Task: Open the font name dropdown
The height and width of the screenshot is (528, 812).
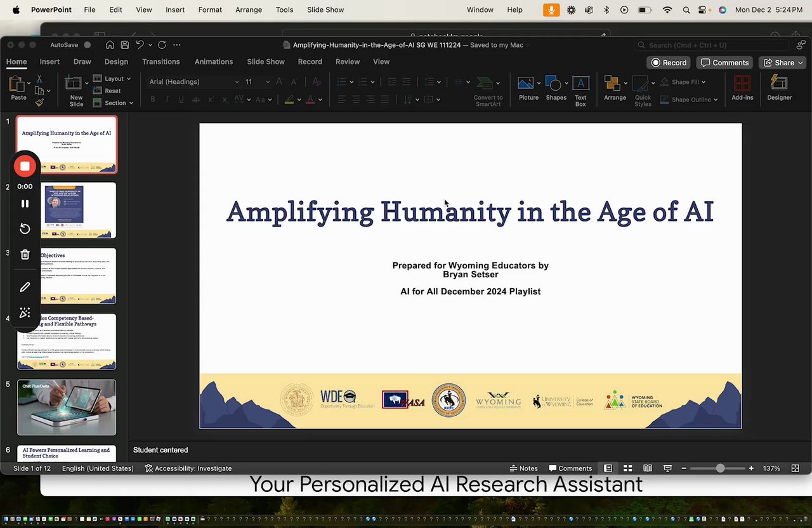Action: [x=237, y=82]
